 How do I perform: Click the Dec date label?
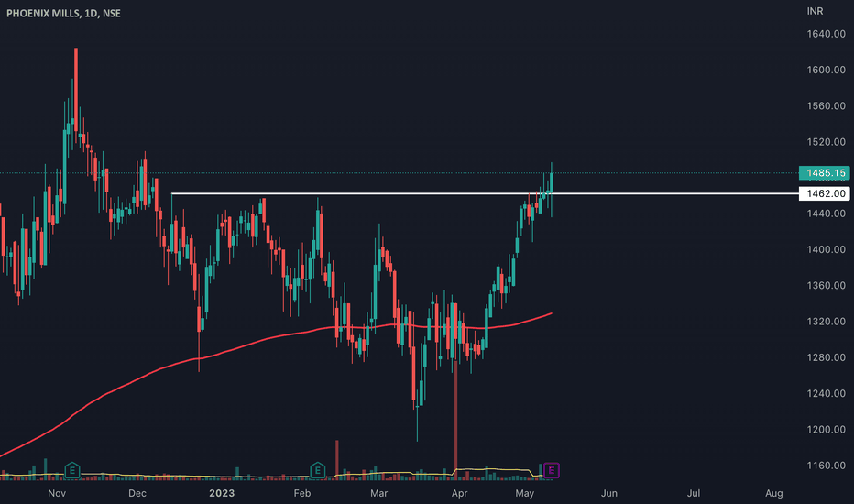(137, 493)
